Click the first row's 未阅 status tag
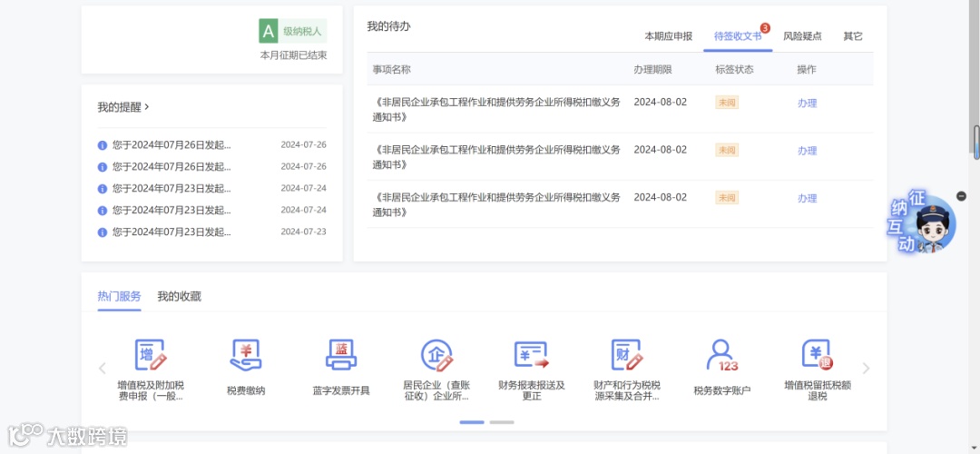The height and width of the screenshot is (454, 980). (727, 103)
